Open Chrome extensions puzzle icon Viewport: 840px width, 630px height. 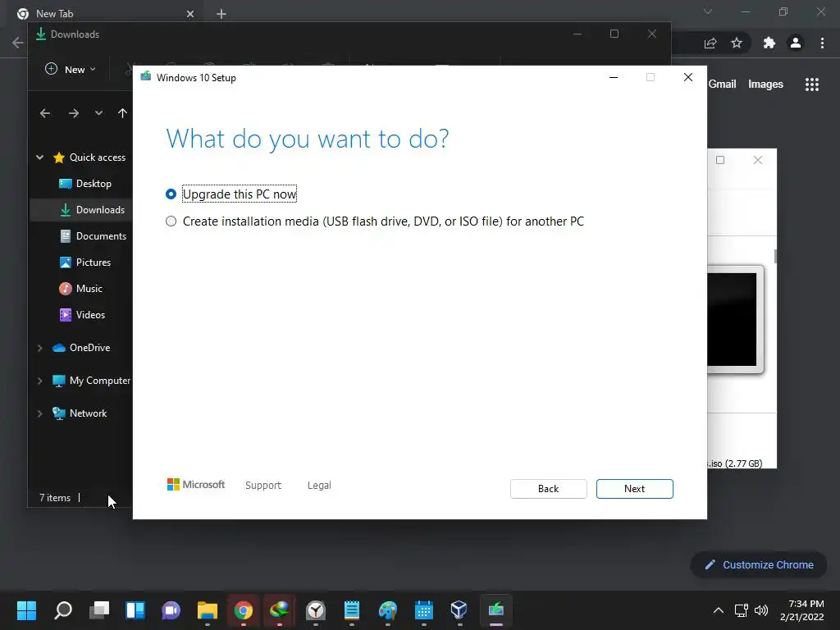pos(769,43)
